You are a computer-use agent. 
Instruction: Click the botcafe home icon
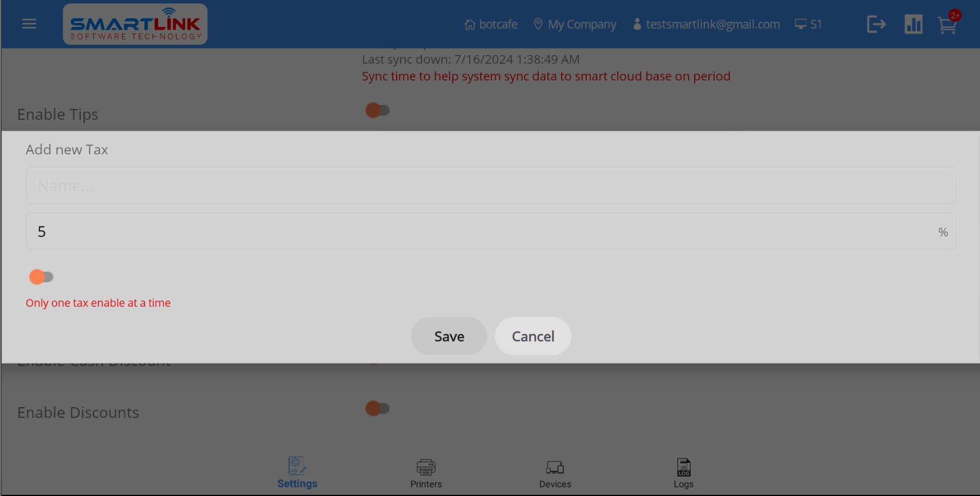pyautogui.click(x=470, y=25)
